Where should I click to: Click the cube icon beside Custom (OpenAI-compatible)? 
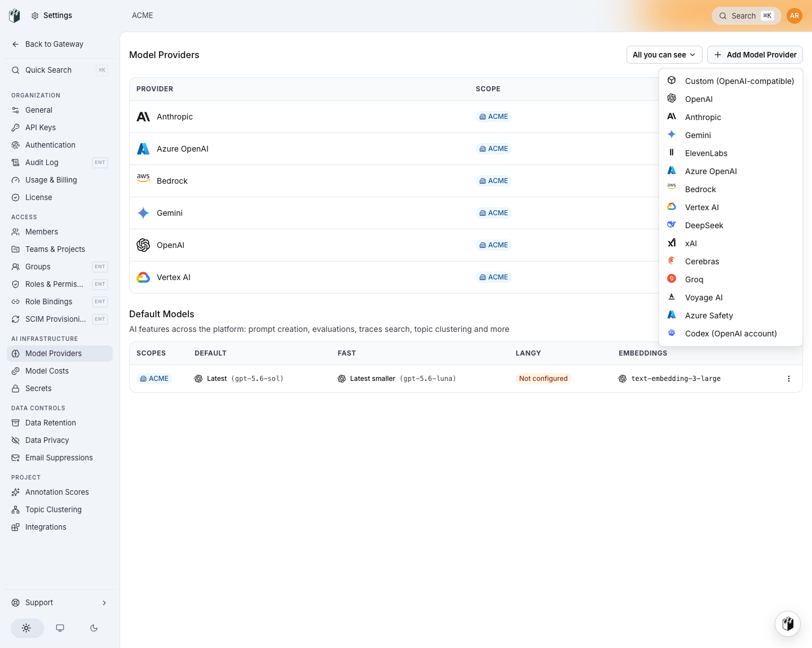click(672, 81)
